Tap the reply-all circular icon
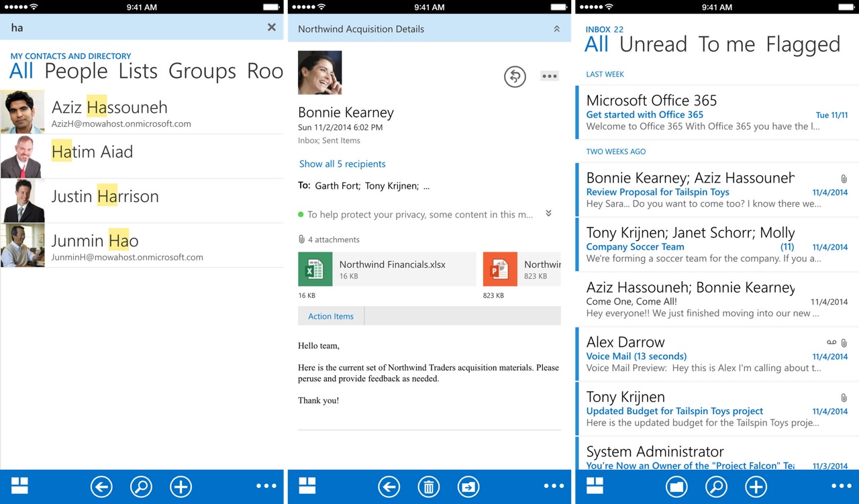The image size is (859, 504). click(x=515, y=77)
